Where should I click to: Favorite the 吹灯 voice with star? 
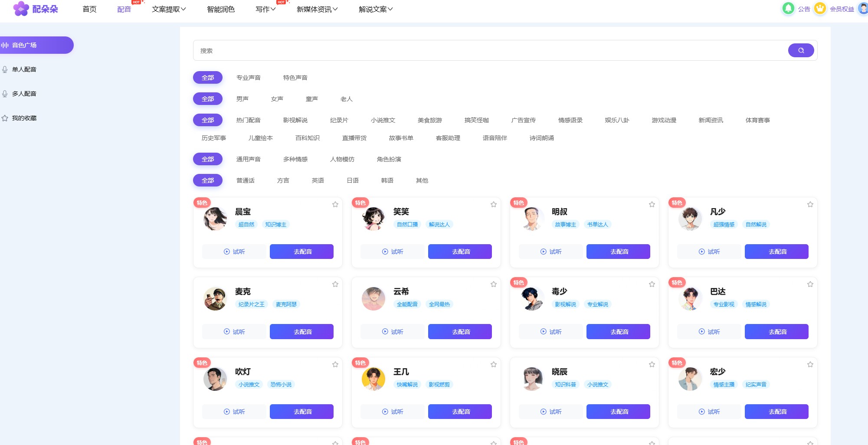click(335, 364)
